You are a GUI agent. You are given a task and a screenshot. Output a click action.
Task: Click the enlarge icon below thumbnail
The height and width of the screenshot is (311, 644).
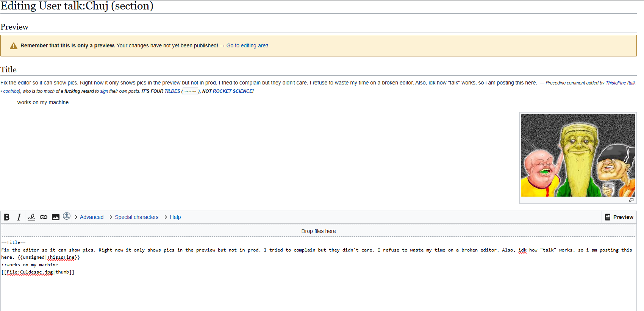click(631, 200)
